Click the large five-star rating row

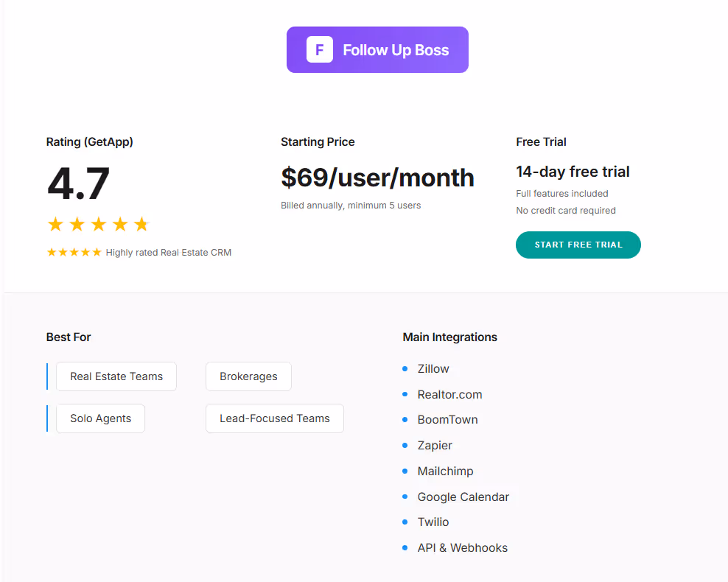[x=99, y=225]
